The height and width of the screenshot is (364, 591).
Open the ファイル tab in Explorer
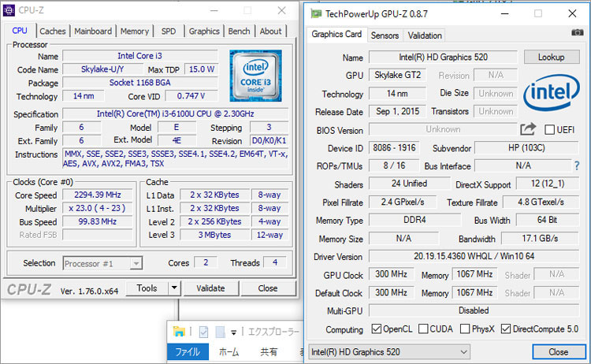click(x=188, y=351)
